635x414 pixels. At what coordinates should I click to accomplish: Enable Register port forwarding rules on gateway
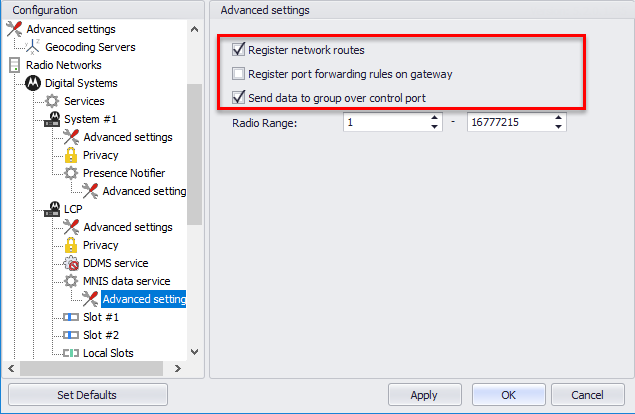click(238, 74)
